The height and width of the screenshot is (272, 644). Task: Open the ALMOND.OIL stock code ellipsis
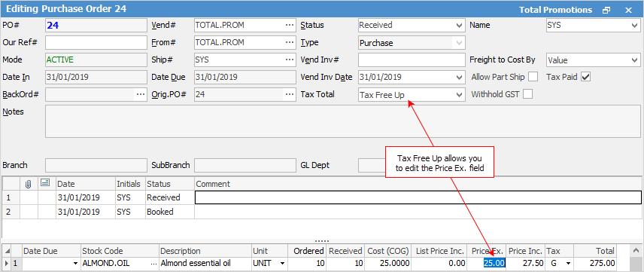pyautogui.click(x=154, y=264)
